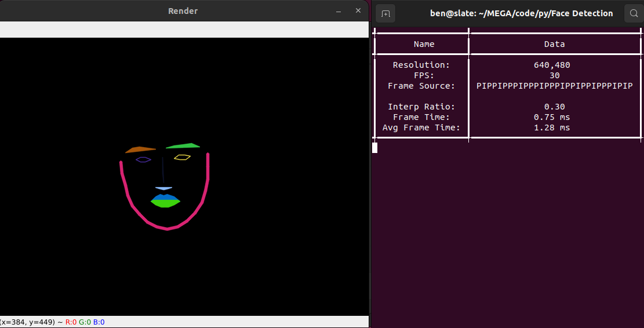Minimize the Render window
644x328 pixels.
[339, 11]
